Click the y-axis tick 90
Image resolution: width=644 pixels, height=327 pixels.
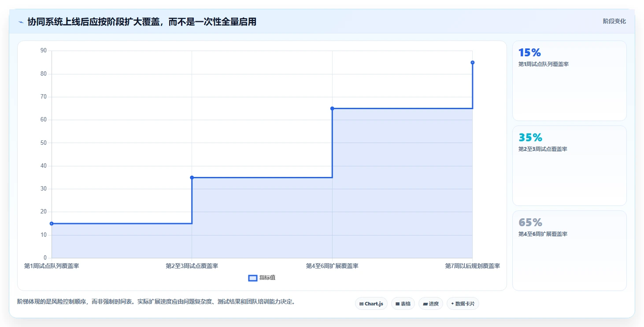[x=43, y=51]
